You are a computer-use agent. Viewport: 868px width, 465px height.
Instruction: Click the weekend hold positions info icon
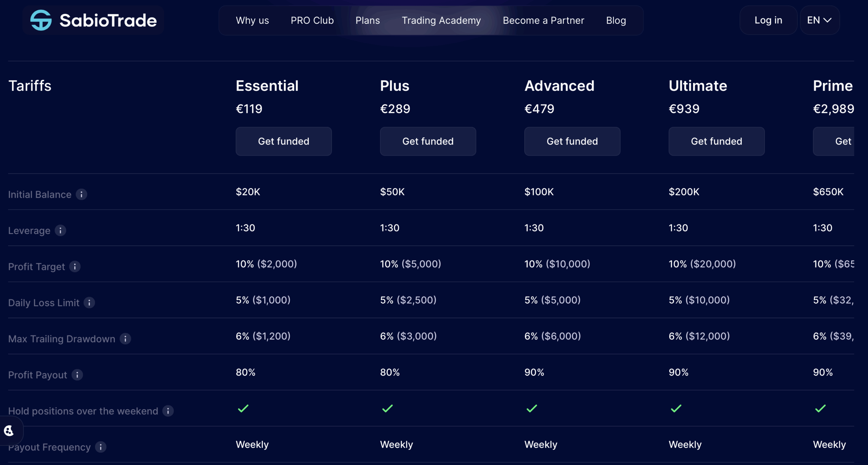pyautogui.click(x=168, y=411)
